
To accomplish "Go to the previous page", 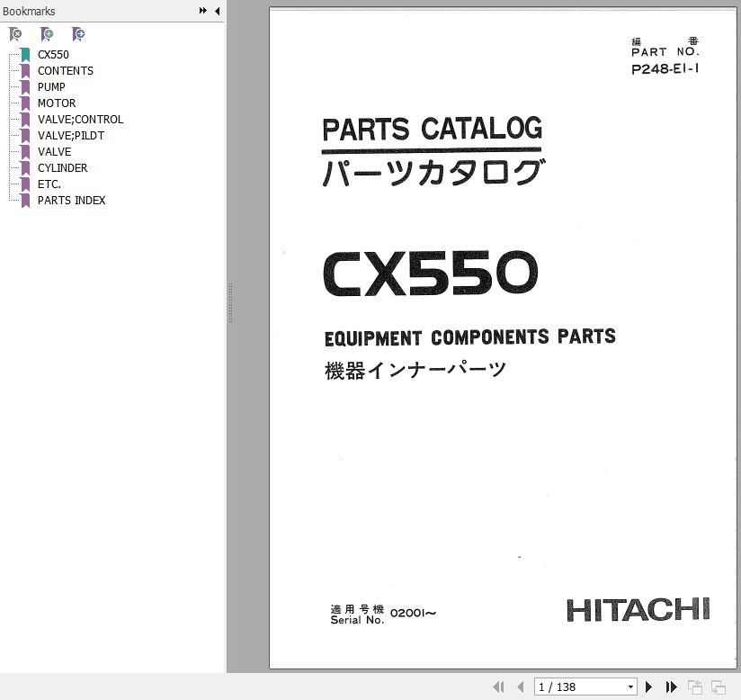I will [x=521, y=687].
